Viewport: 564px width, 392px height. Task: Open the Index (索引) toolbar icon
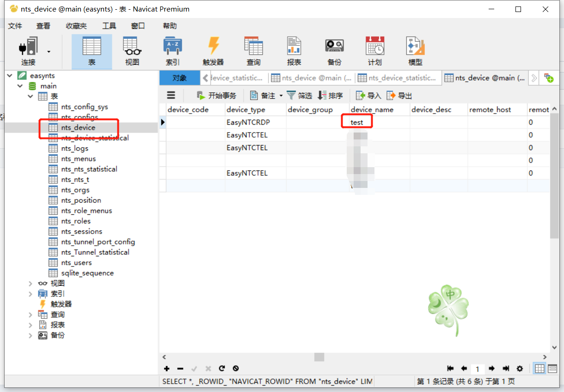(172, 51)
